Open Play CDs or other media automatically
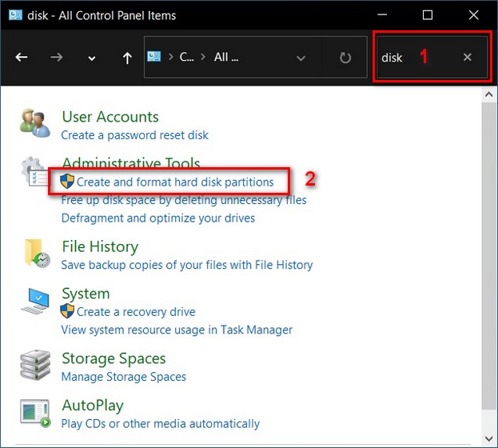The width and height of the screenshot is (498, 448). coord(161,423)
